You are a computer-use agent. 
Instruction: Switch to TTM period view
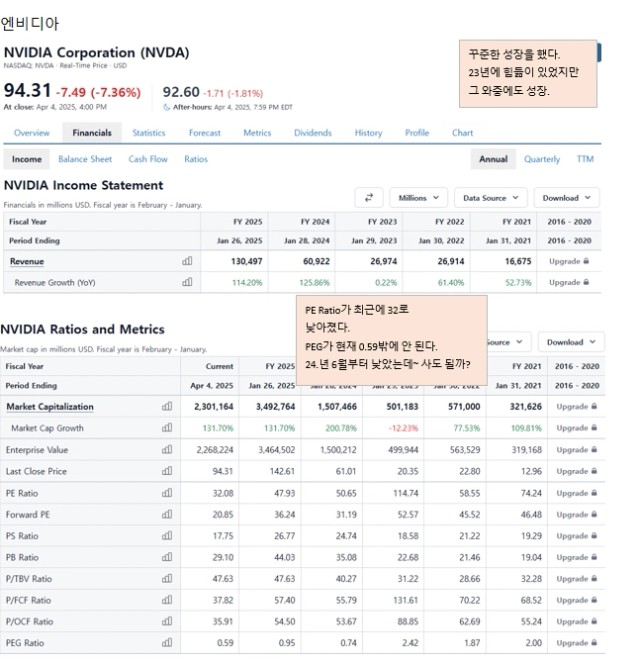[x=585, y=159]
